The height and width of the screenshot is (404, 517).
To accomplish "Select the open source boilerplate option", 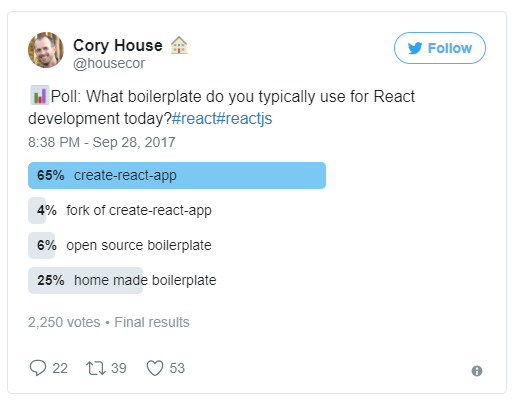I will point(120,245).
